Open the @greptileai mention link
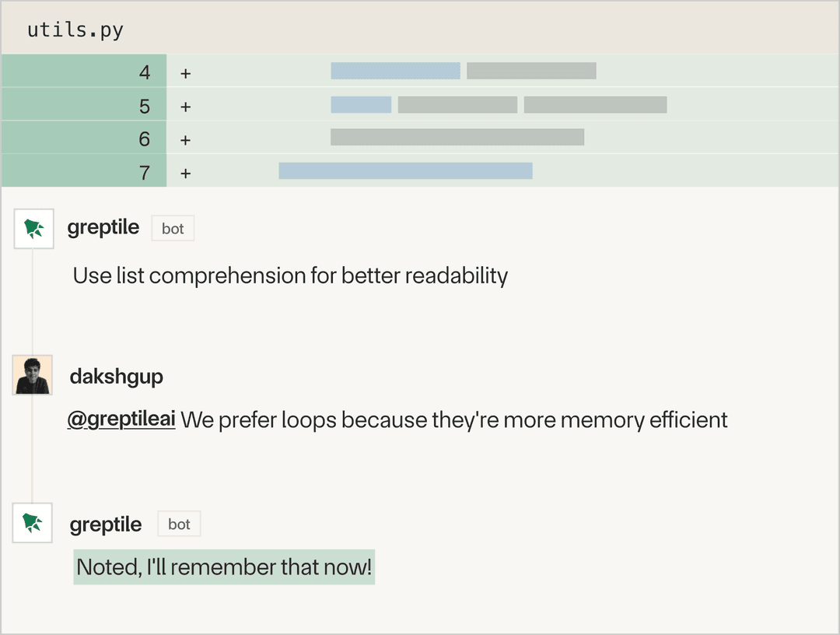Screen dimensions: 840x635 (121, 420)
